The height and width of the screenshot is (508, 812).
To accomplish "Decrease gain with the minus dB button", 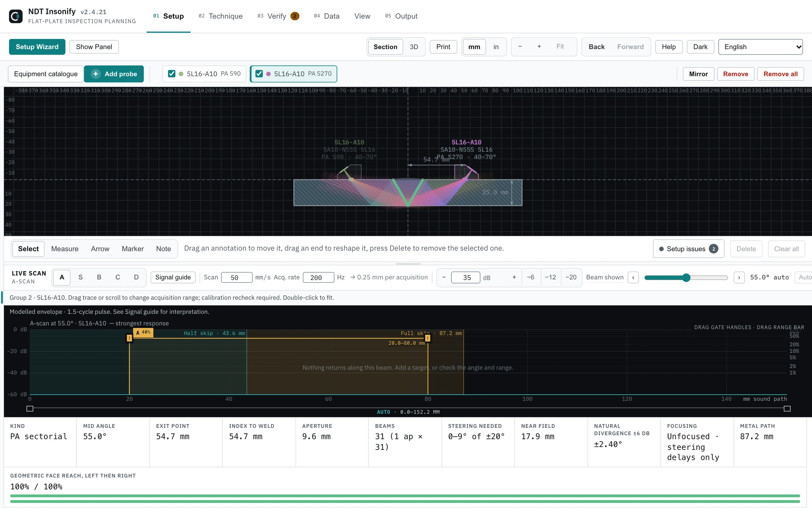I will (x=444, y=277).
